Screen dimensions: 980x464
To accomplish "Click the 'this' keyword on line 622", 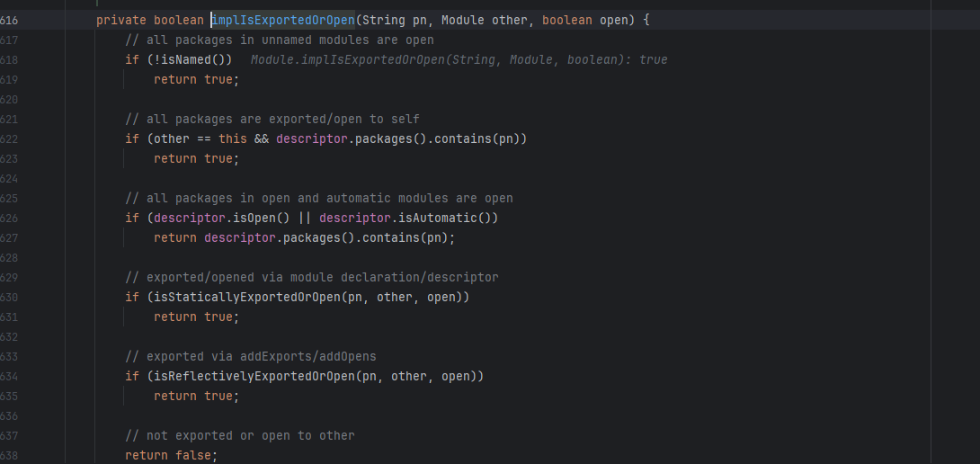I will click(233, 138).
